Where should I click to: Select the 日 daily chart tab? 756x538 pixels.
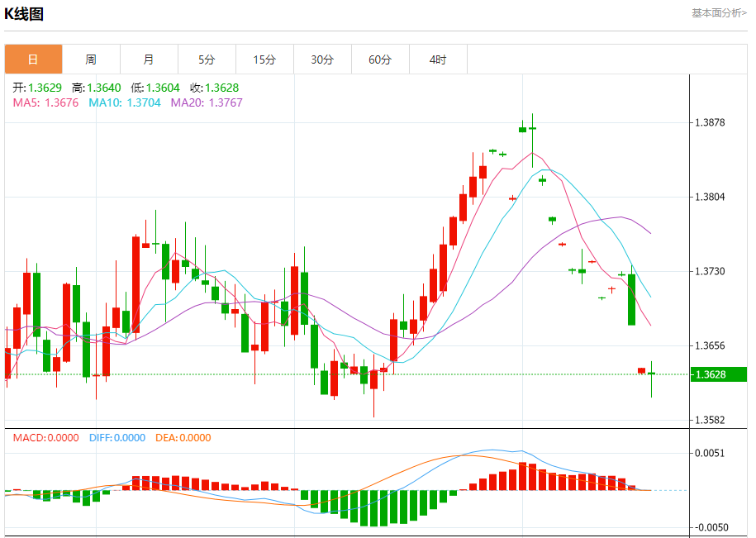pos(33,60)
